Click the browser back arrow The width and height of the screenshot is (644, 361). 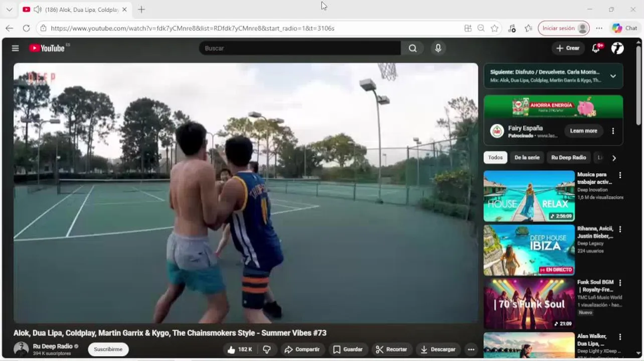[9, 28]
